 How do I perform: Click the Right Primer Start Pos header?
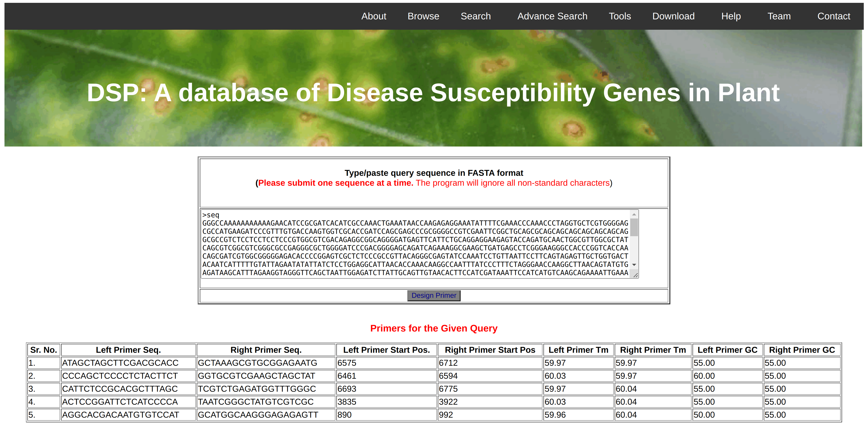coord(490,350)
